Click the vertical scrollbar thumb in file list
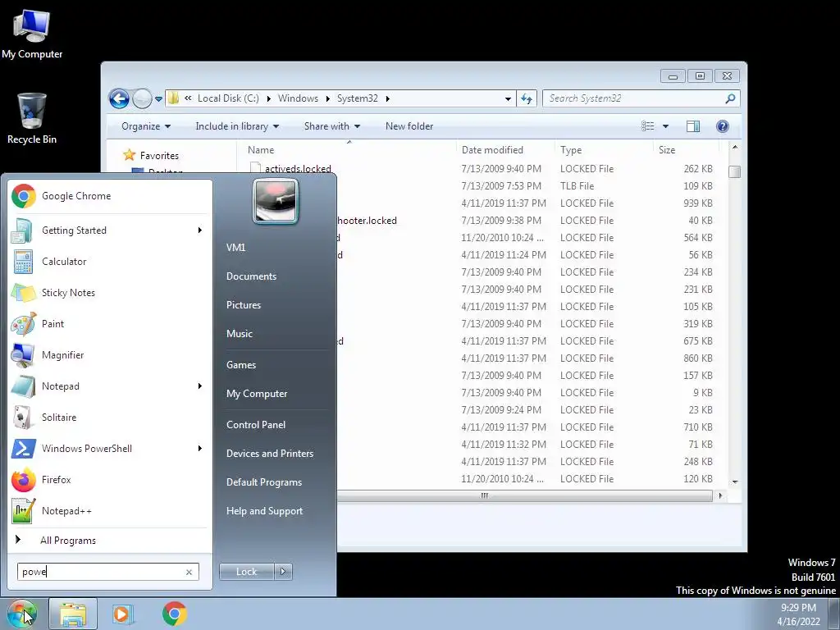Screen dimensions: 840x630 click(735, 171)
